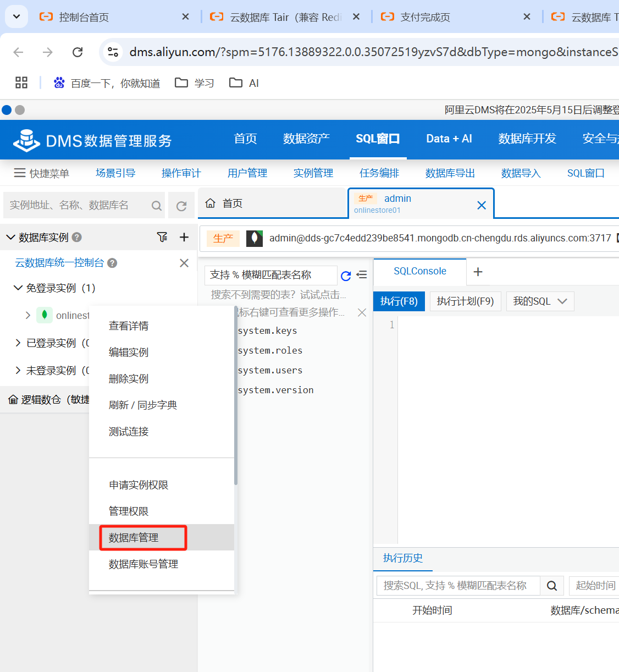Click the 操作审计 shortcut link

pyautogui.click(x=181, y=173)
